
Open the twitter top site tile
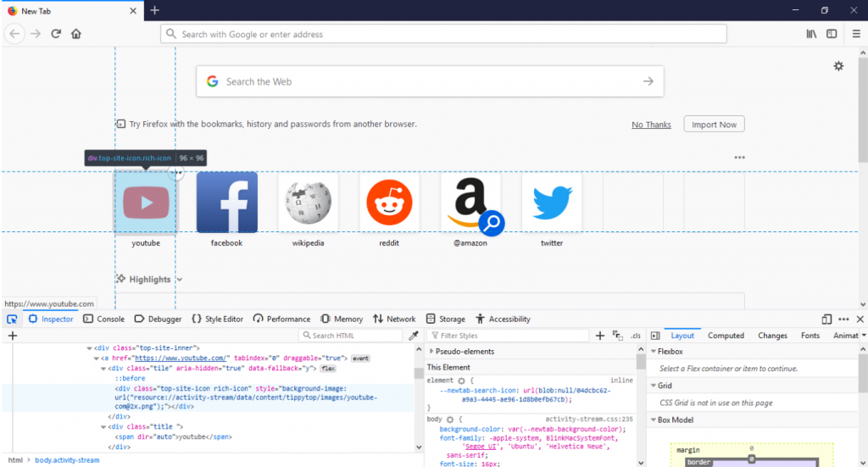click(x=552, y=202)
